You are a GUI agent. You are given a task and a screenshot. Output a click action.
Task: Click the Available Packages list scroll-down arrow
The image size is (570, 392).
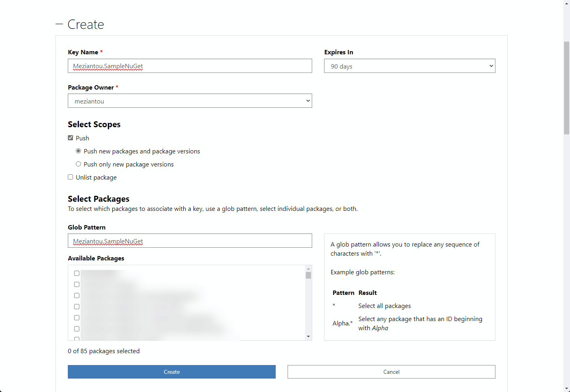(308, 337)
